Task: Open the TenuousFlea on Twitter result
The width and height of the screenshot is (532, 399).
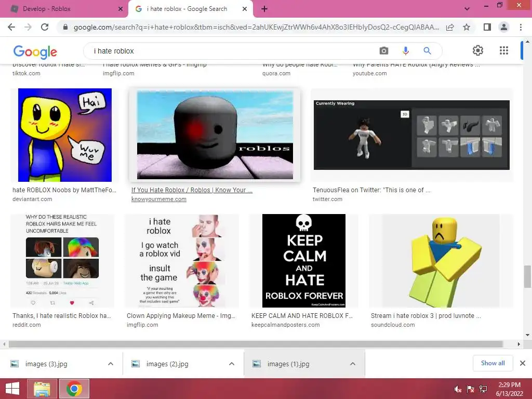Action: [x=371, y=190]
